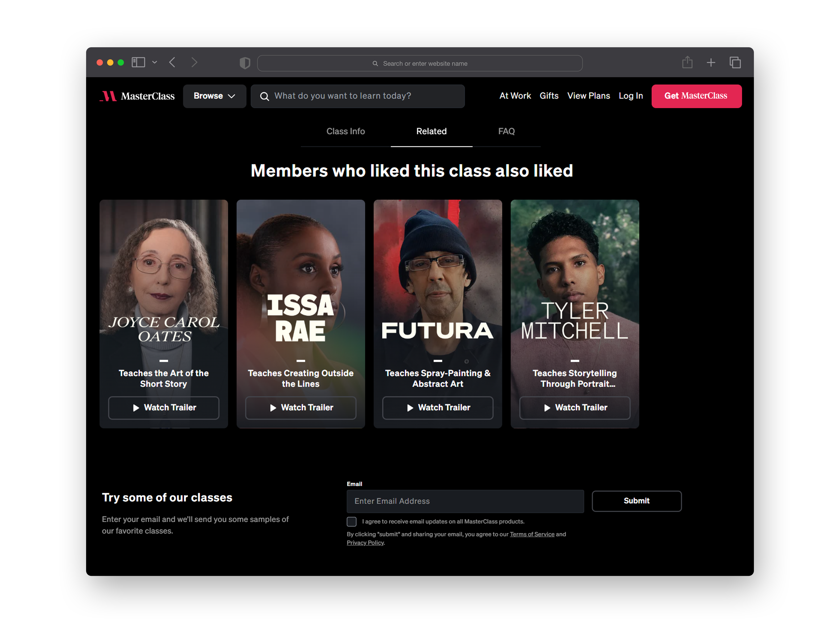The height and width of the screenshot is (630, 840).
Task: Click the browser forward arrow
Action: [194, 62]
